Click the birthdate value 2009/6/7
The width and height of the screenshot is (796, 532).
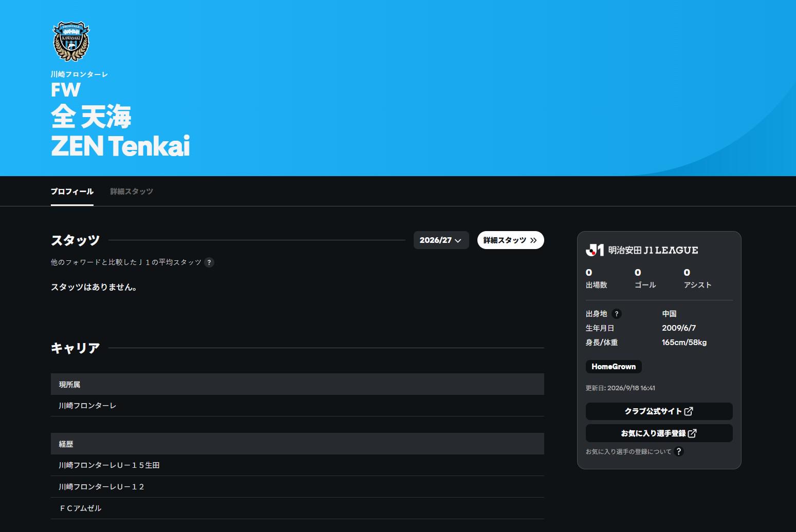click(679, 328)
